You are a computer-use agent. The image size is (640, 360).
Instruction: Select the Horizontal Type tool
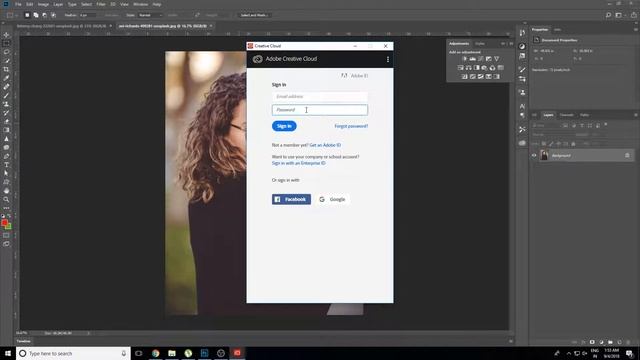pyautogui.click(x=6, y=164)
